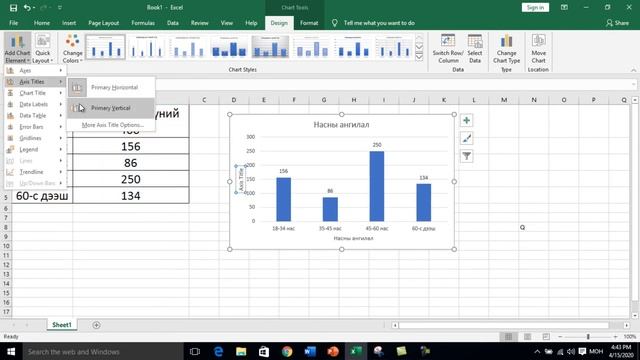Switch to Page Break Preview icon
The width and height of the screenshot is (640, 360).
coord(546,336)
